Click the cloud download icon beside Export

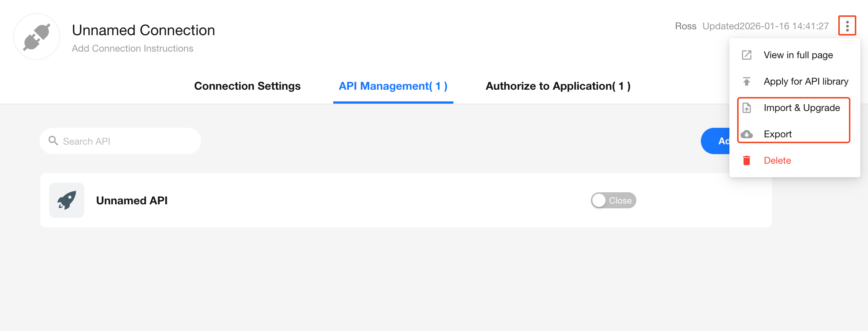747,134
